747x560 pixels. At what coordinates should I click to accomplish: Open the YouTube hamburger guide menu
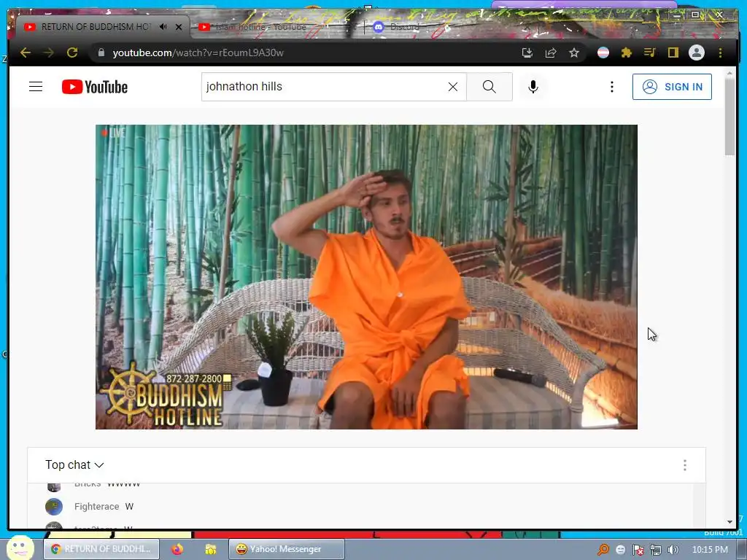(x=36, y=87)
